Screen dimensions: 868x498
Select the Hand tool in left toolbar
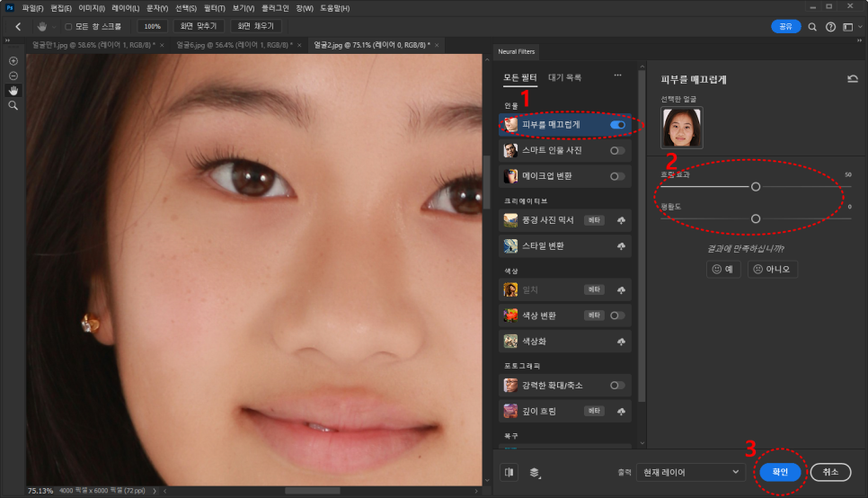tap(13, 90)
